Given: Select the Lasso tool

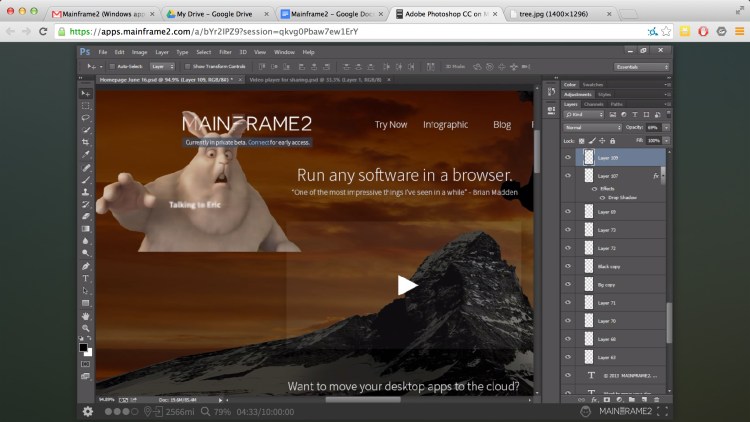Looking at the screenshot, I should (x=86, y=118).
